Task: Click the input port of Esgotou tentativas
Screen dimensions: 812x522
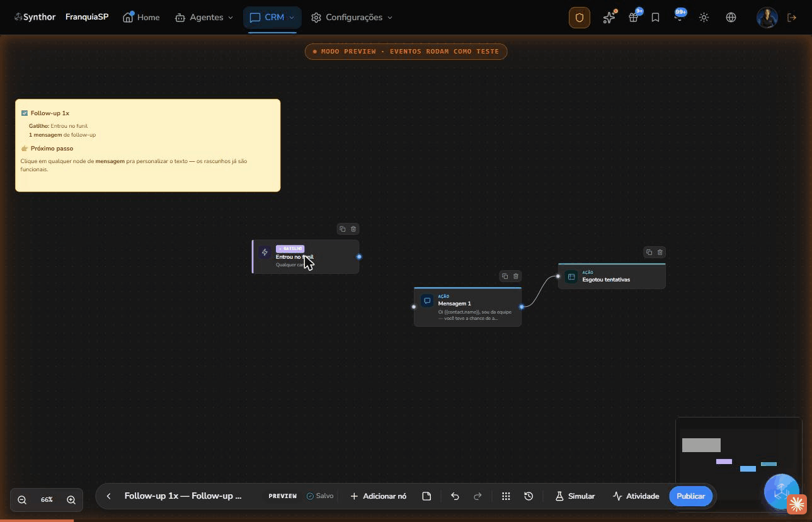Action: (x=558, y=276)
